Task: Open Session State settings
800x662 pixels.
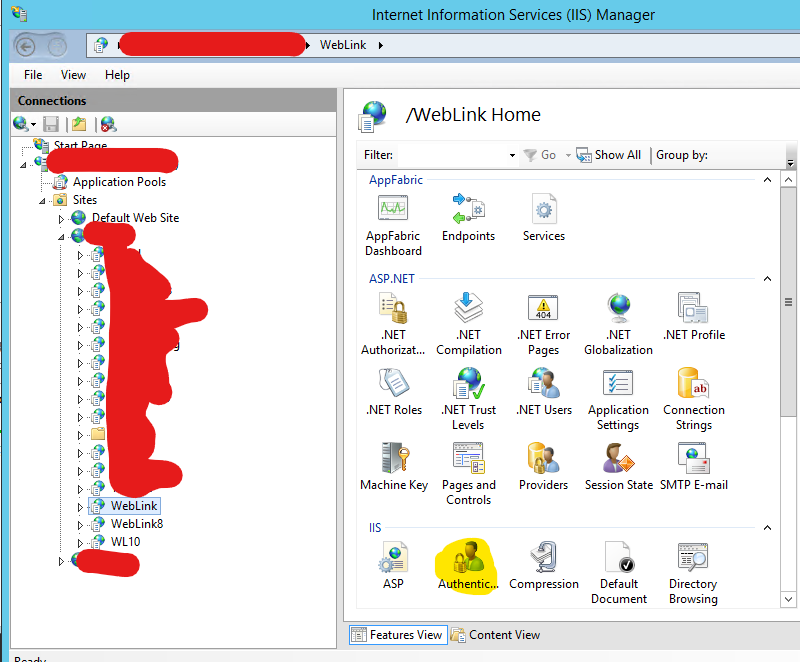Action: [618, 467]
